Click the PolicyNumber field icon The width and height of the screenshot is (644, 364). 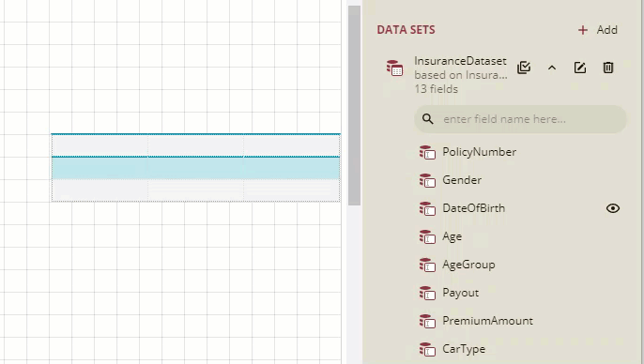[427, 152]
